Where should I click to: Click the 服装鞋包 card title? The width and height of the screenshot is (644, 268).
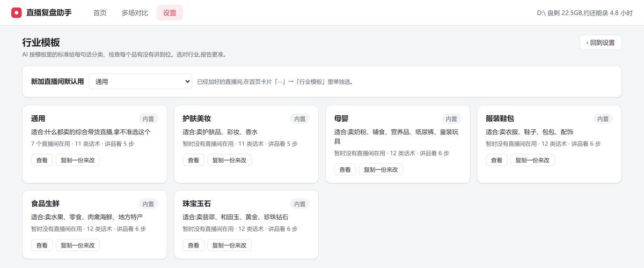500,118
